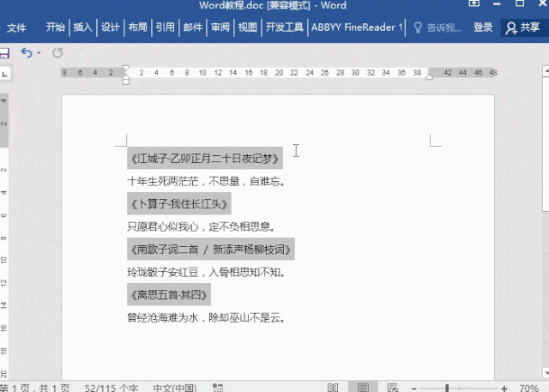Click the page count 第1页 共1页 status
This screenshot has width=549, height=392.
point(34,388)
